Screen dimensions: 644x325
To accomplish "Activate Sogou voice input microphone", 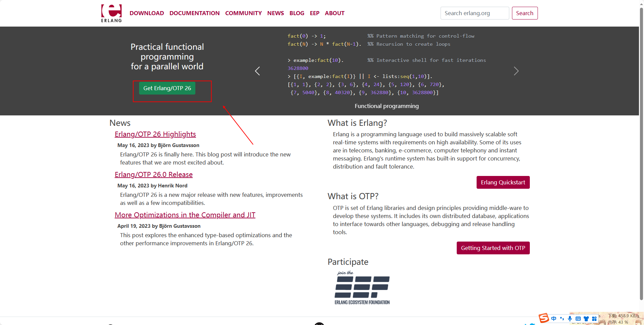I will click(570, 319).
